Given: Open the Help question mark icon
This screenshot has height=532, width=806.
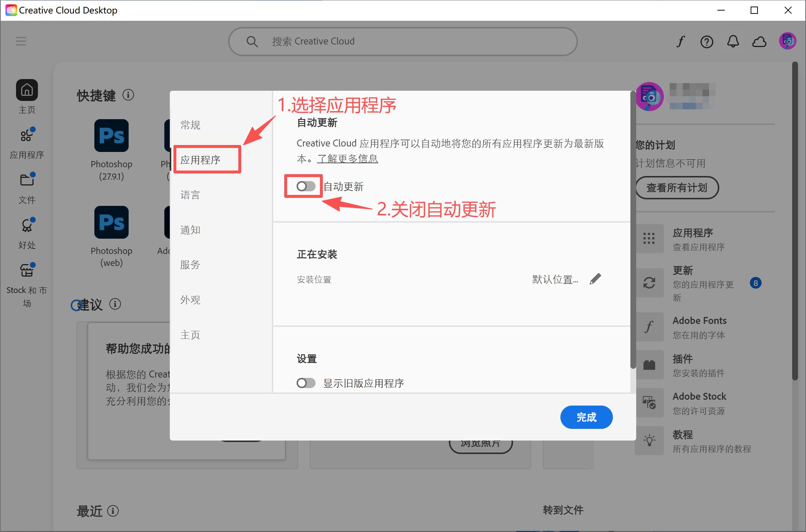Looking at the screenshot, I should [707, 42].
